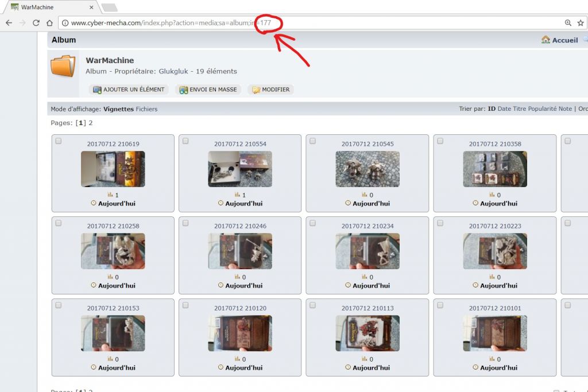The height and width of the screenshot is (392, 588).
Task: Tick checkbox for 20170712 210619
Action: (x=59, y=141)
